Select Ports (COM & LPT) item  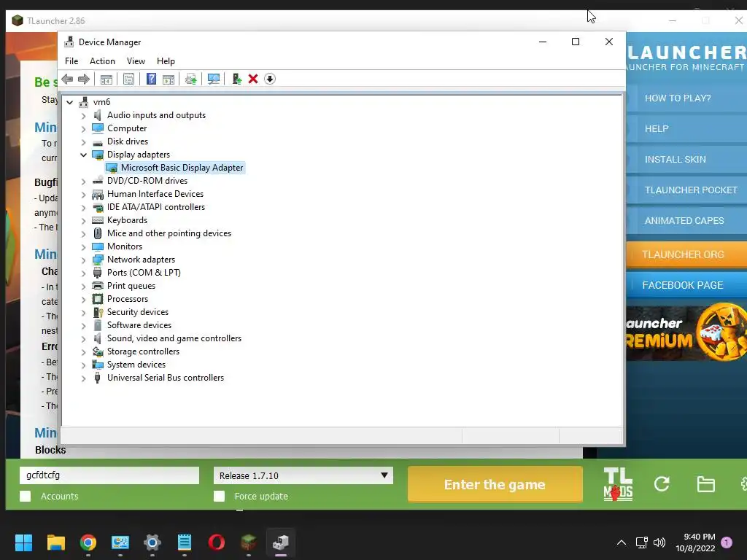pyautogui.click(x=144, y=273)
